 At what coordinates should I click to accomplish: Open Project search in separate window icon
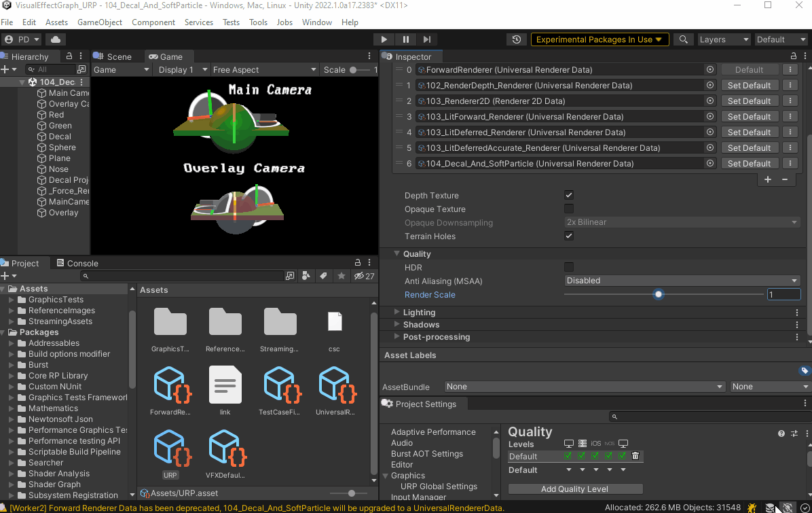coord(290,276)
